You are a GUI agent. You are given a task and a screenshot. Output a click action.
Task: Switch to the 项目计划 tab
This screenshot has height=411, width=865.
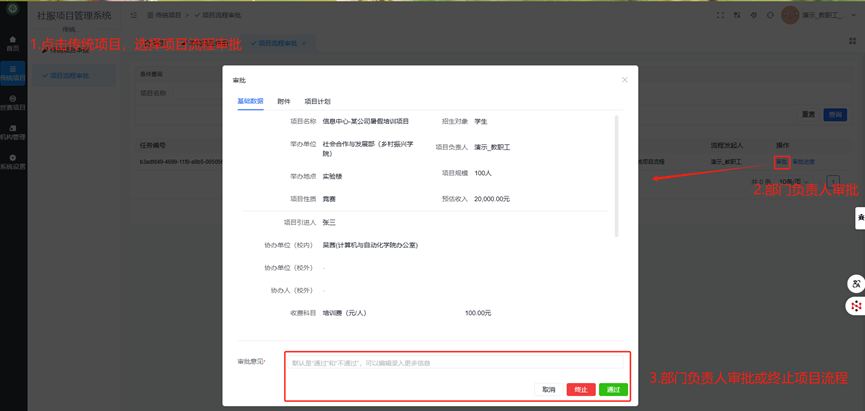[317, 102]
